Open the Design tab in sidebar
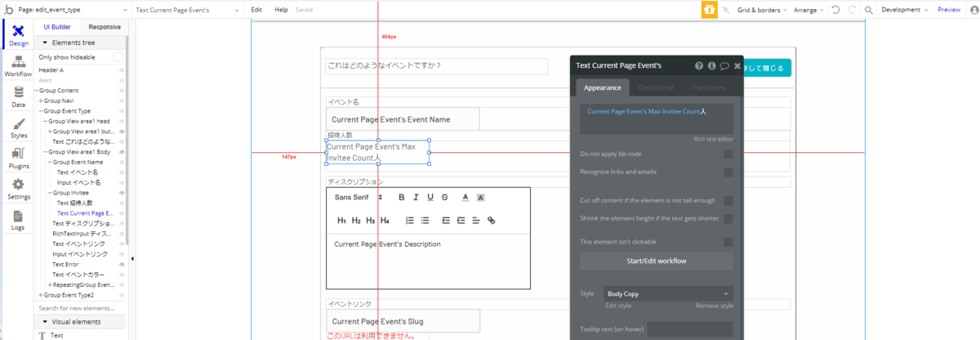 coord(18,35)
